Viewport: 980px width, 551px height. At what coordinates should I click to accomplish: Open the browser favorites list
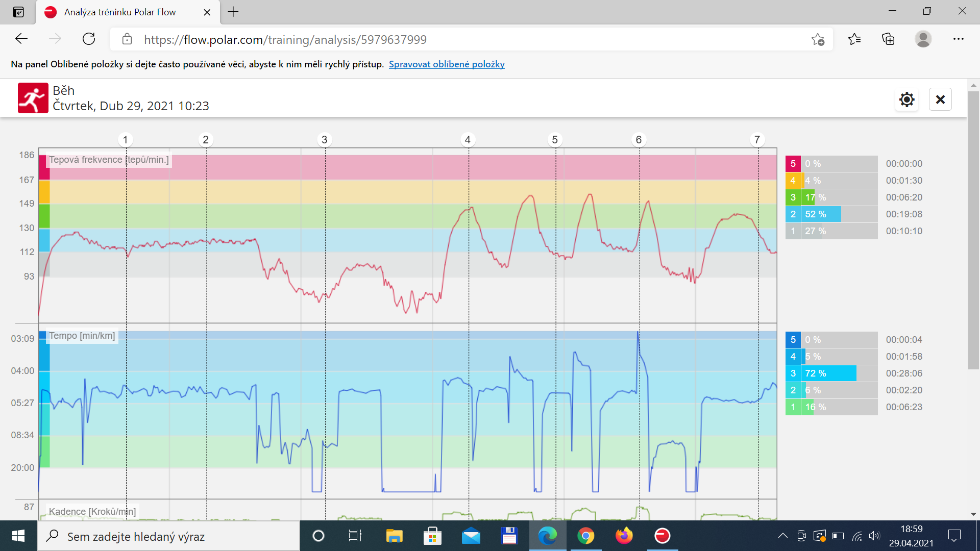tap(854, 39)
